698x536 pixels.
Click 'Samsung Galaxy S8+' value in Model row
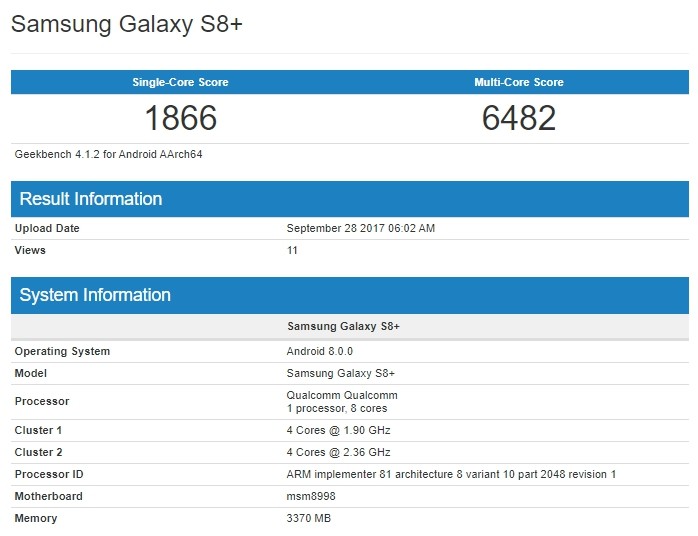341,373
